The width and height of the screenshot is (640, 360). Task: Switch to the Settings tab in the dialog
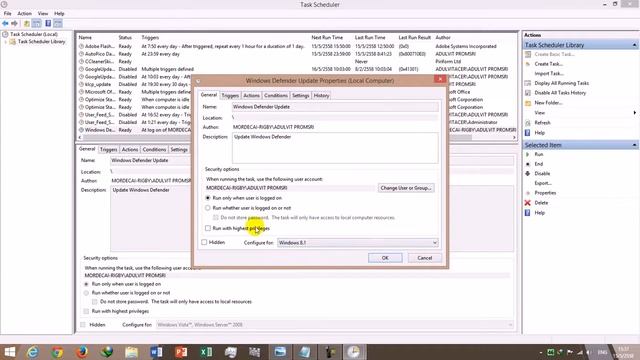(x=300, y=96)
